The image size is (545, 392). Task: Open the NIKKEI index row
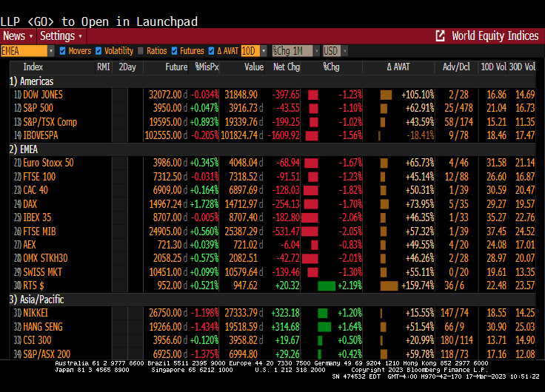coord(43,314)
